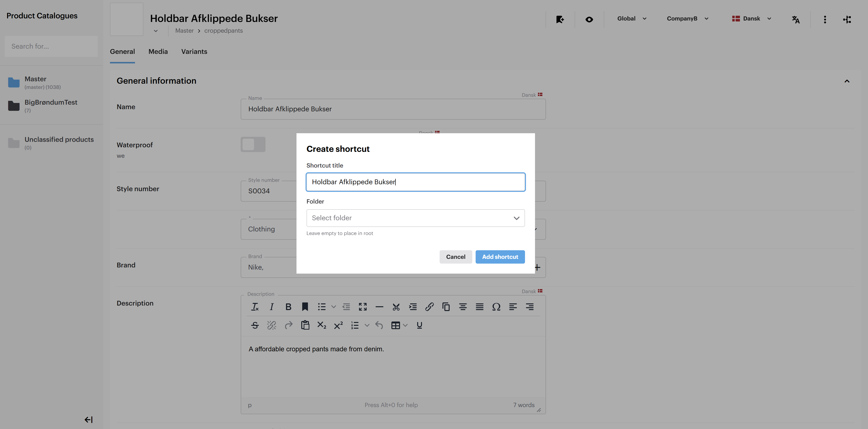This screenshot has width=868, height=429.
Task: Switch to the Media tab
Action: tap(158, 51)
